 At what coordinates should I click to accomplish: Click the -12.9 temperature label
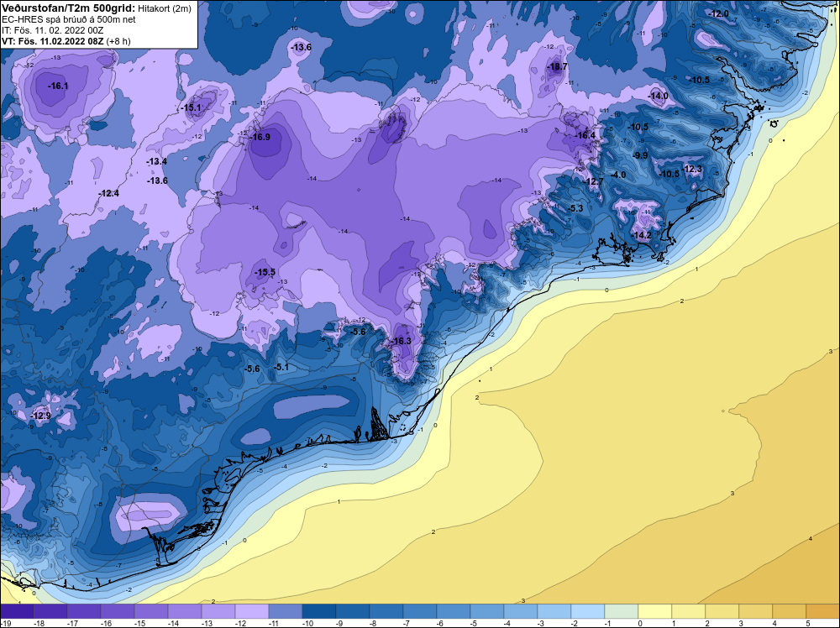pyautogui.click(x=40, y=416)
